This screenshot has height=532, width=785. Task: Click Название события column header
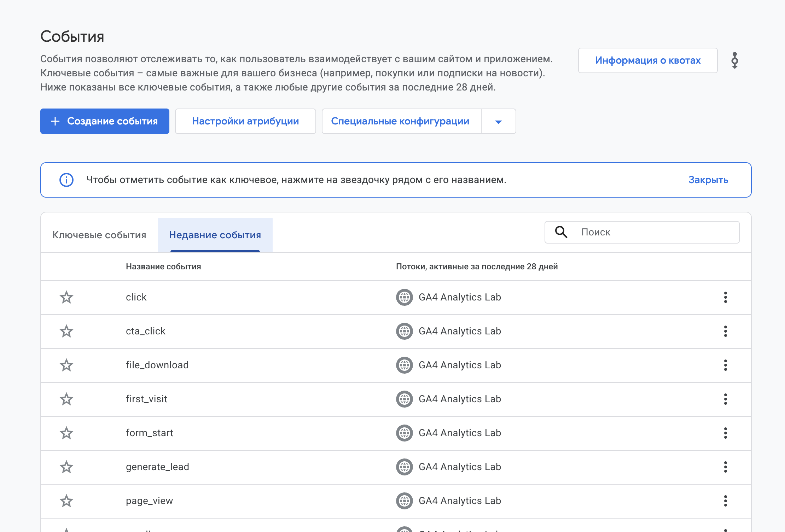point(163,267)
